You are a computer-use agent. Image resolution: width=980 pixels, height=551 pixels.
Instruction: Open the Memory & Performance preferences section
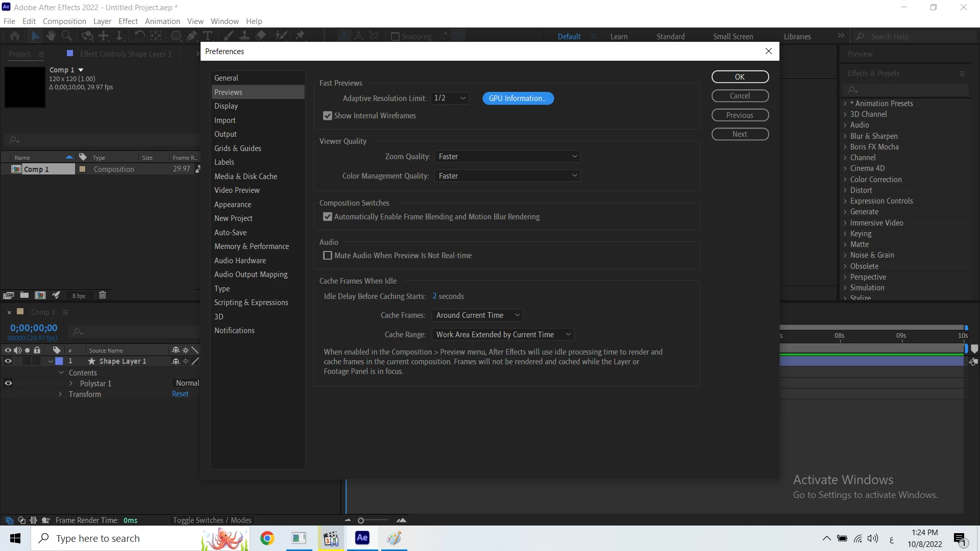point(251,246)
